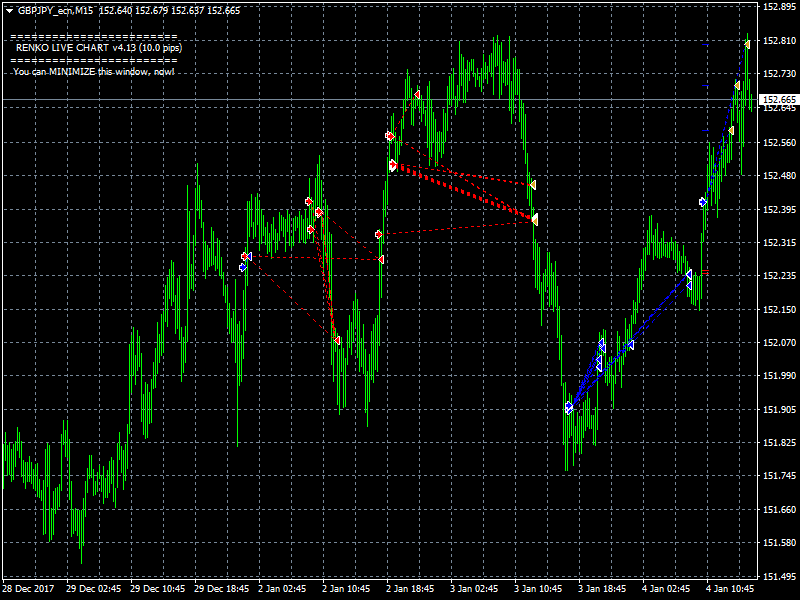Click the small red stop marks near 152.235
This screenshot has height=600, width=800.
click(705, 272)
